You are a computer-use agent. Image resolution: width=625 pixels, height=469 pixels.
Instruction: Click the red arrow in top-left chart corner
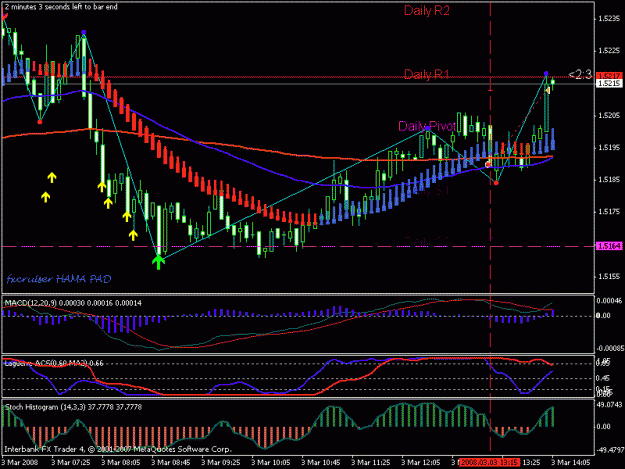(4, 17)
